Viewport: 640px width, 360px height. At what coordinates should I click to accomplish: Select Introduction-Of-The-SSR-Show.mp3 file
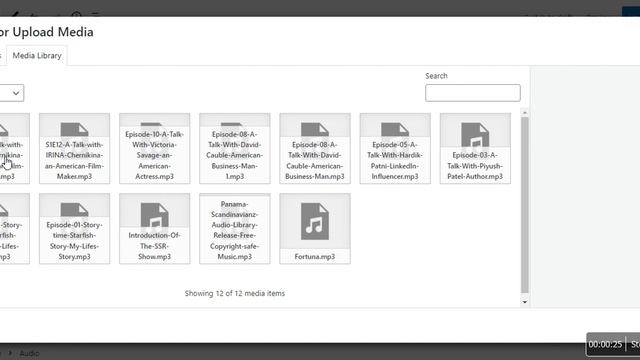155,229
